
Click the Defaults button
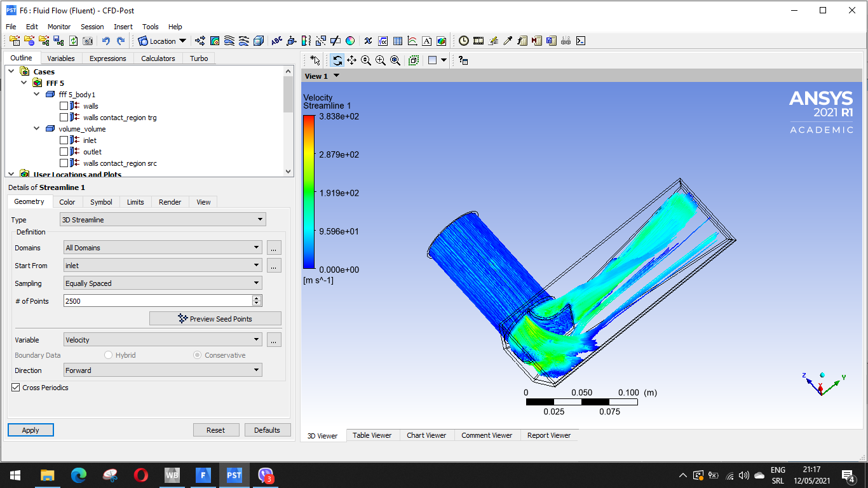(x=268, y=430)
